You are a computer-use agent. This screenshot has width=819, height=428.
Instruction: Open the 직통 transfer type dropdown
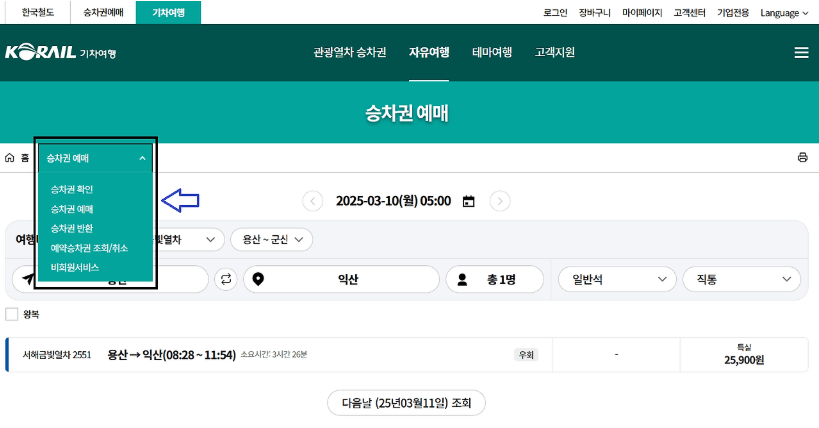742,280
